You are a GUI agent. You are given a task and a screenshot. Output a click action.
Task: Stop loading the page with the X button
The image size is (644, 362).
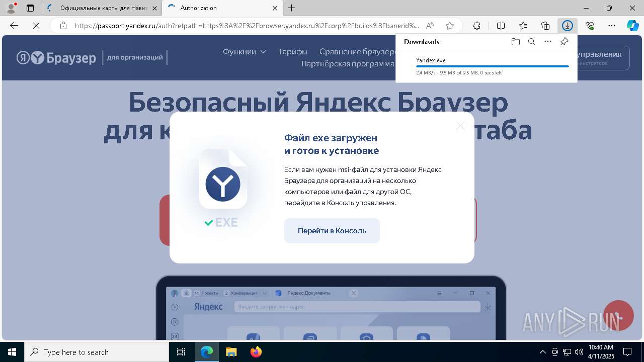click(x=36, y=26)
